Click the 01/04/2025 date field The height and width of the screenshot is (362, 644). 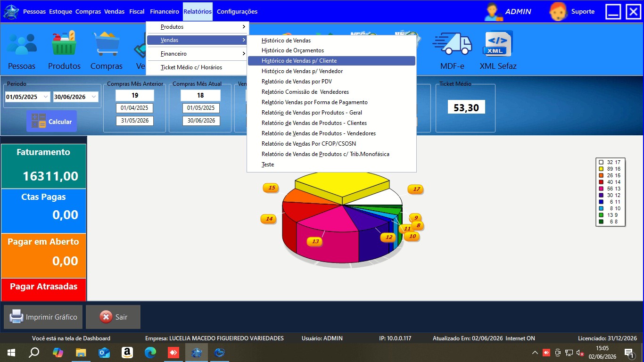pos(135,108)
